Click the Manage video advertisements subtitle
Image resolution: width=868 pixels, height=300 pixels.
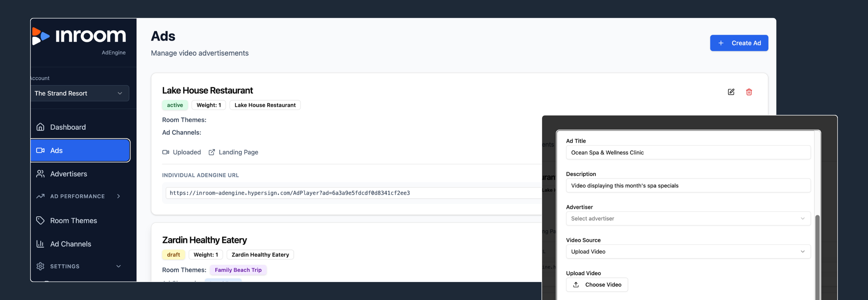coord(200,53)
